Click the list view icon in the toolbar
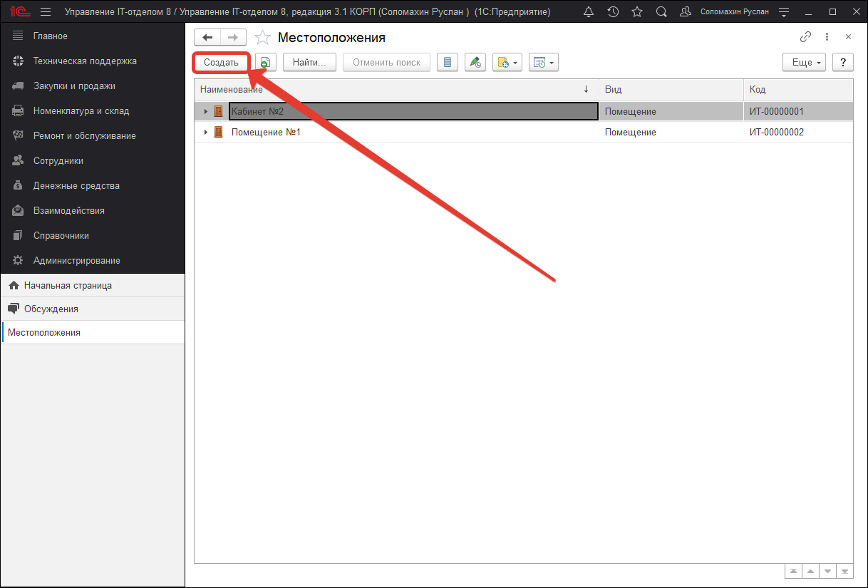 click(x=448, y=63)
